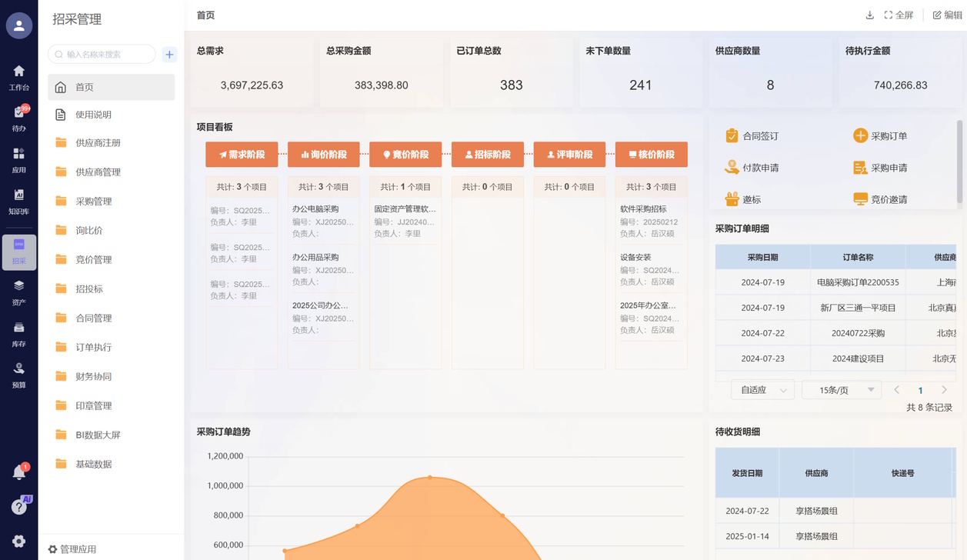Open the AI help question icon
Image resolution: width=967 pixels, height=560 pixels.
click(19, 506)
